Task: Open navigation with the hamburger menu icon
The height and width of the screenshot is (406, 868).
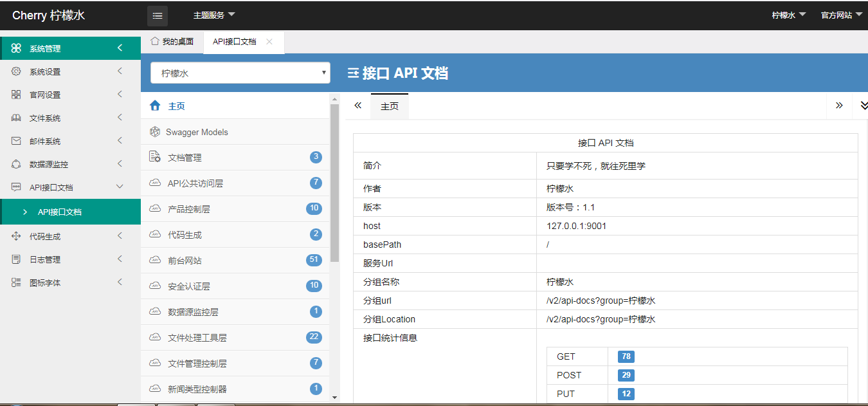Action: click(158, 15)
